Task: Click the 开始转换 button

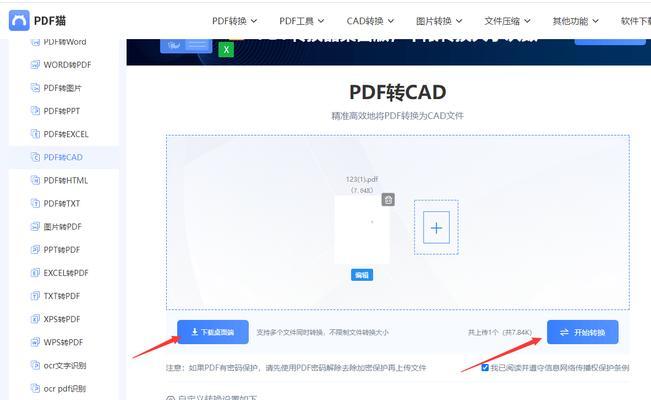Action: coord(582,332)
